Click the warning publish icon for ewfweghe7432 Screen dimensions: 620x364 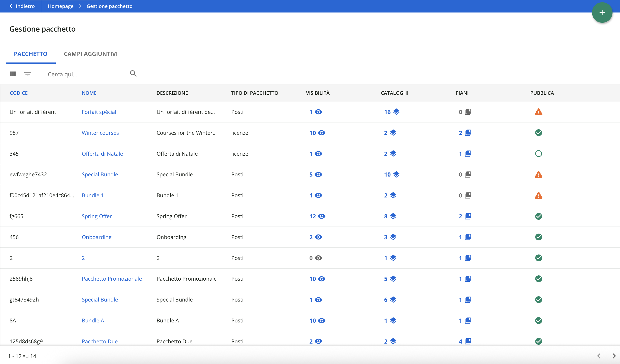(539, 175)
